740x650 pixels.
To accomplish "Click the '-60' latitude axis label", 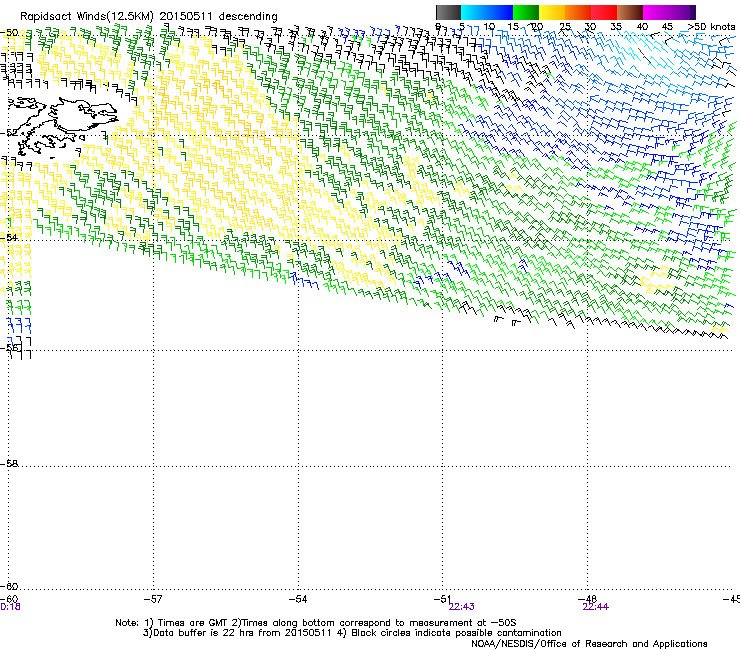I will point(9,586).
